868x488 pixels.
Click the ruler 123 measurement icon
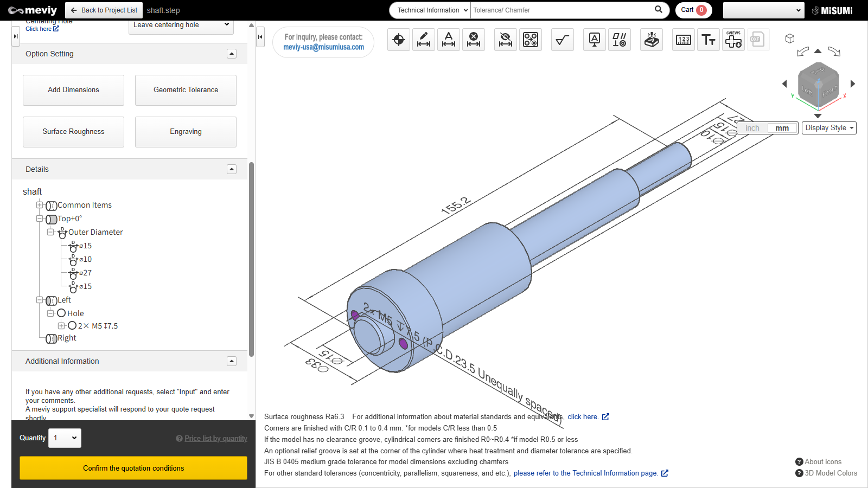tap(684, 40)
